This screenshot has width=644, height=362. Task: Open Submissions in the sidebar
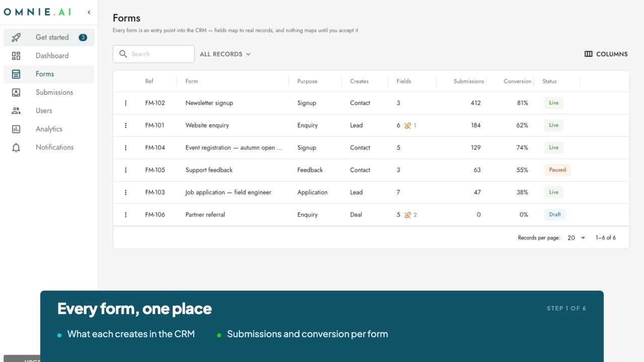[x=49, y=93]
